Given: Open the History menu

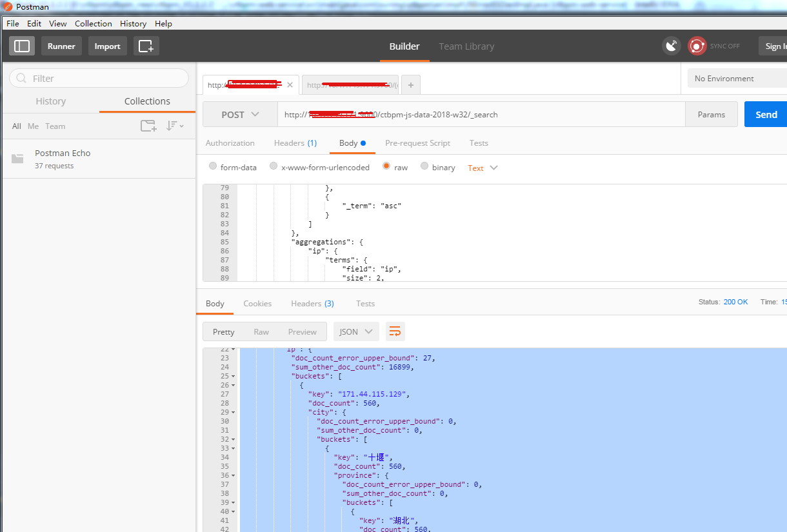Looking at the screenshot, I should [x=133, y=23].
